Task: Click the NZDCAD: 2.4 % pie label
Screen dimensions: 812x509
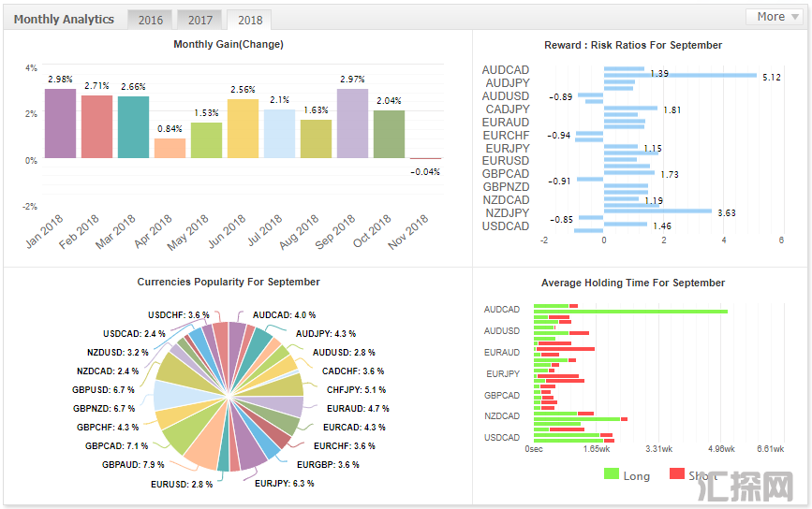Action: click(x=108, y=371)
